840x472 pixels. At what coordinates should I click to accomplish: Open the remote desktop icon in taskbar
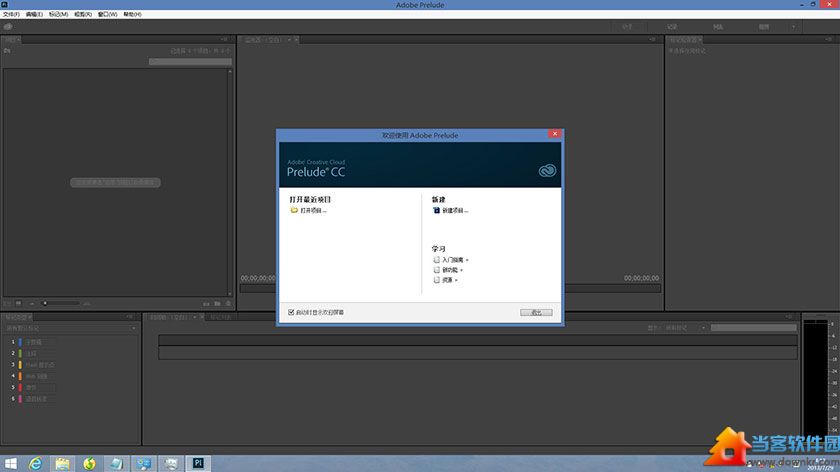(x=144, y=463)
